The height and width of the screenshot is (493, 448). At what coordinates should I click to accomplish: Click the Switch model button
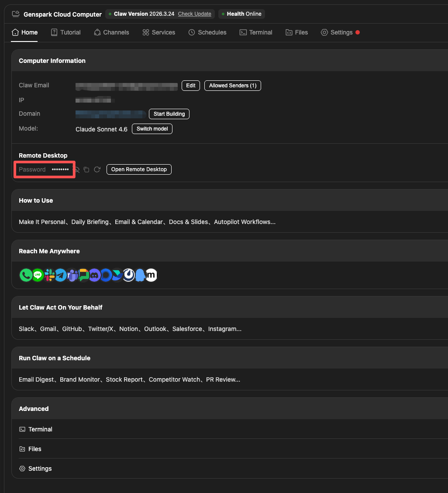152,129
